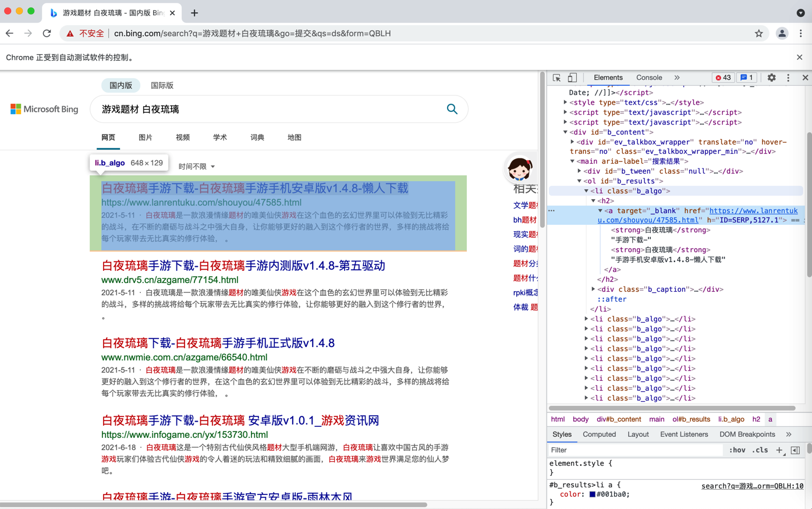Open the tab search dropdown in Chrome

click(800, 13)
